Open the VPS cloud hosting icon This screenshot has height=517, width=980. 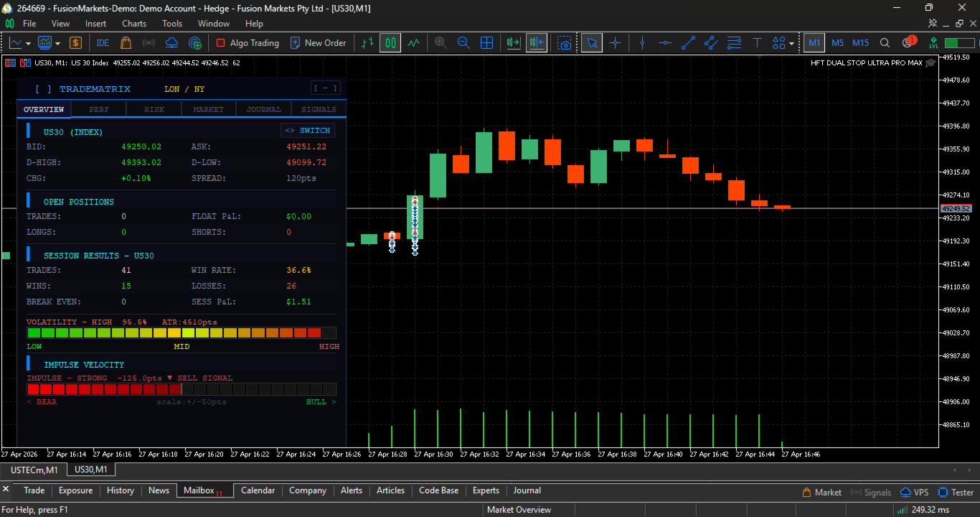(x=171, y=43)
